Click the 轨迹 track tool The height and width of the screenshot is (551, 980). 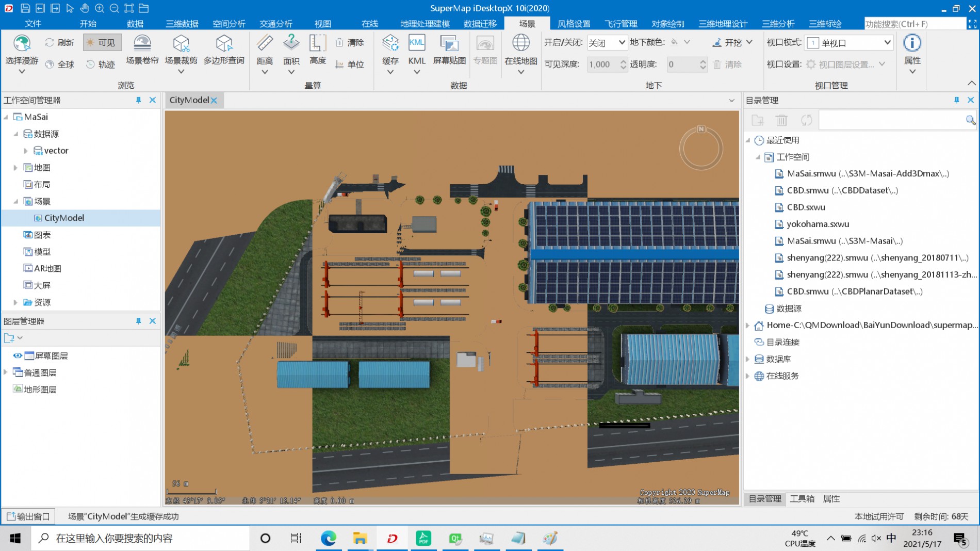pos(101,64)
